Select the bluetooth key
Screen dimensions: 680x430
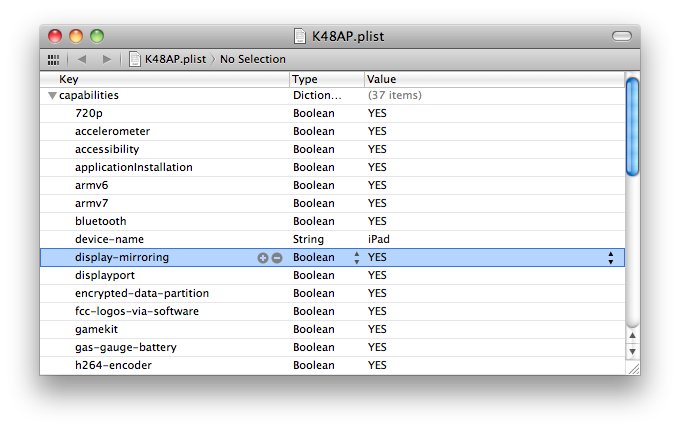(101, 222)
